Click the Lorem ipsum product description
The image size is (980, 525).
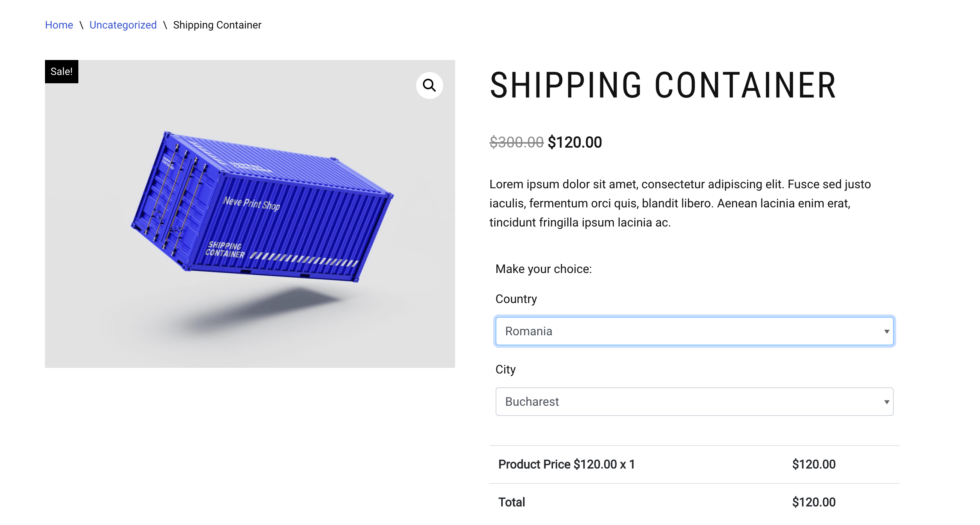point(679,203)
